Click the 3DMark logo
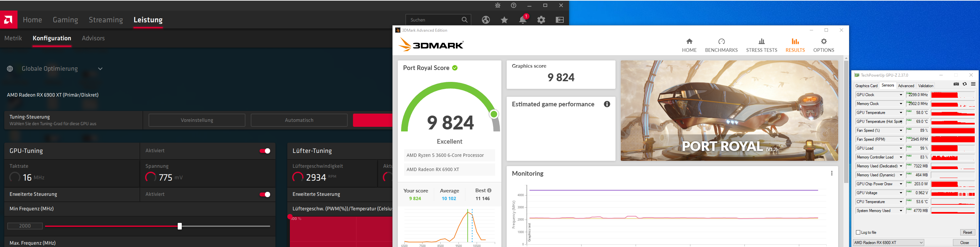 [431, 45]
